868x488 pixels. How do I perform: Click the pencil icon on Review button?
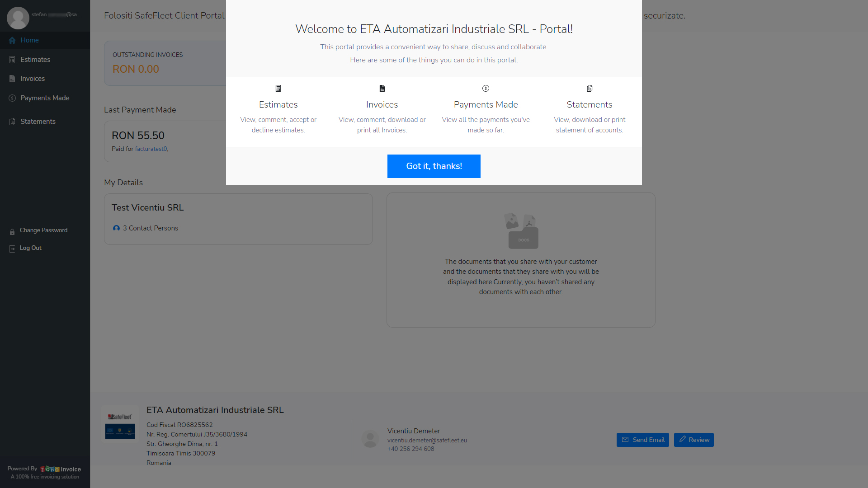pyautogui.click(x=683, y=439)
